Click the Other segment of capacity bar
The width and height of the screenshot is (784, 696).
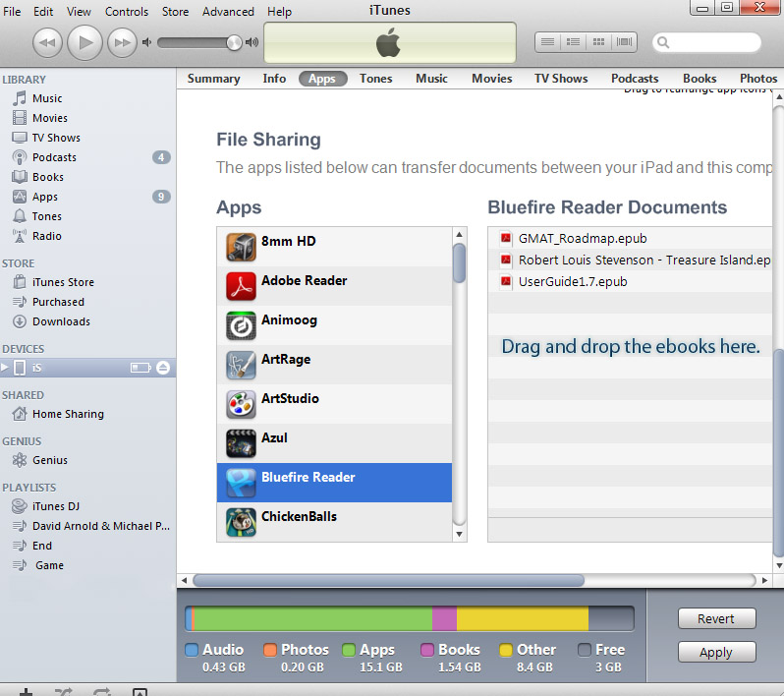[x=523, y=618]
